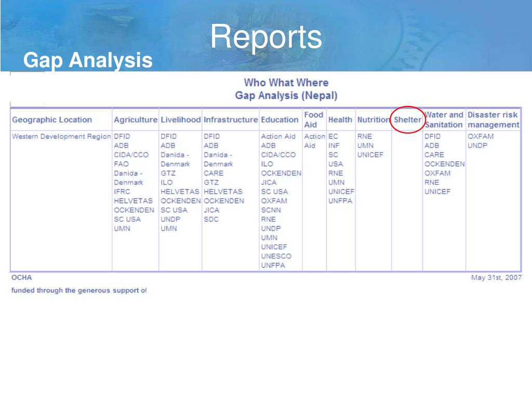The image size is (532, 399).
Task: Click "OXFAM" in the Education column
Action: click(x=274, y=201)
